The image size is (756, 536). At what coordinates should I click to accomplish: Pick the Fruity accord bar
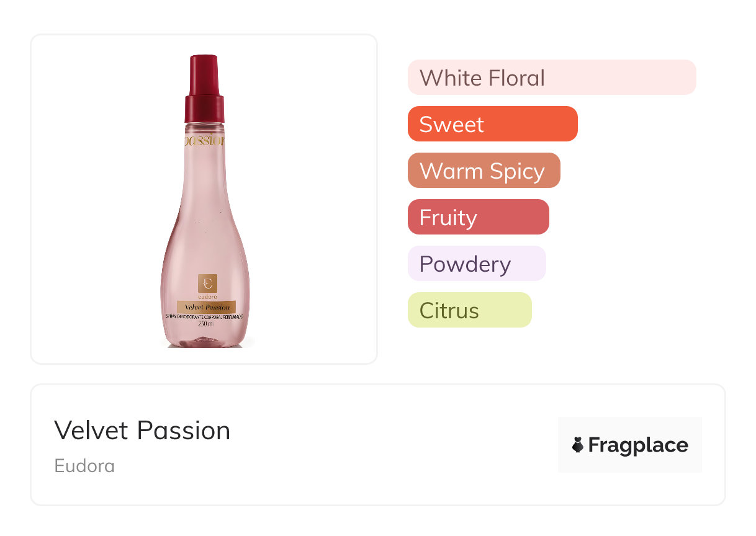coord(478,217)
